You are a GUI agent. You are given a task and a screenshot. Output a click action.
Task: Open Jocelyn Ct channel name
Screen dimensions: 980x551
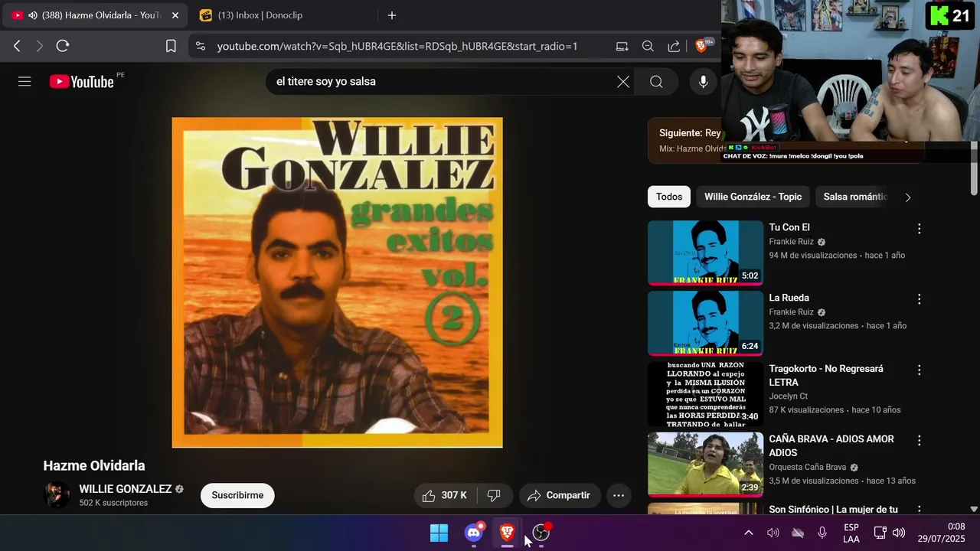(788, 396)
